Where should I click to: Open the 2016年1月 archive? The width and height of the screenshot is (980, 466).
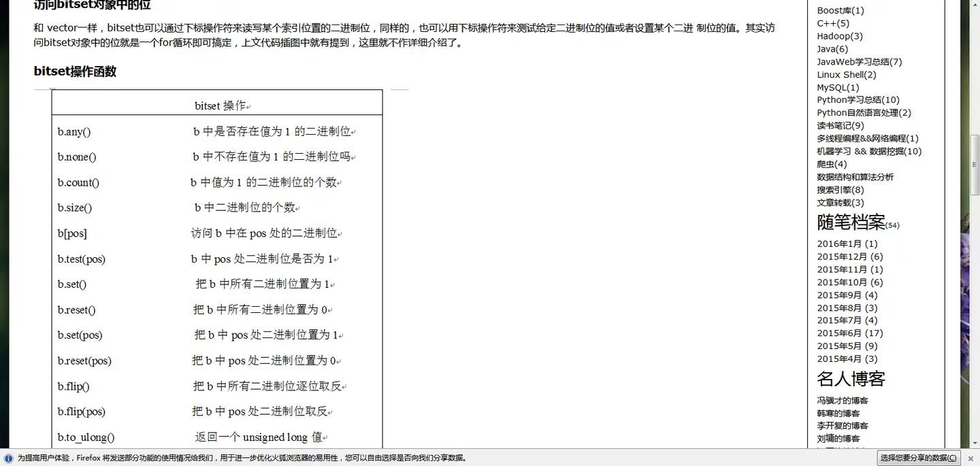coord(847,243)
